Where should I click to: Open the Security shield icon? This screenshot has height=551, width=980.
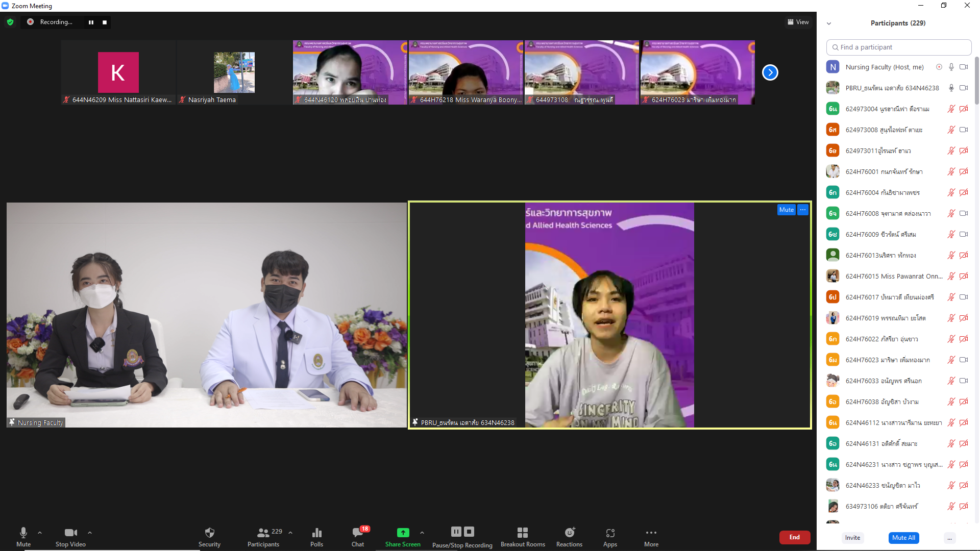(x=209, y=533)
